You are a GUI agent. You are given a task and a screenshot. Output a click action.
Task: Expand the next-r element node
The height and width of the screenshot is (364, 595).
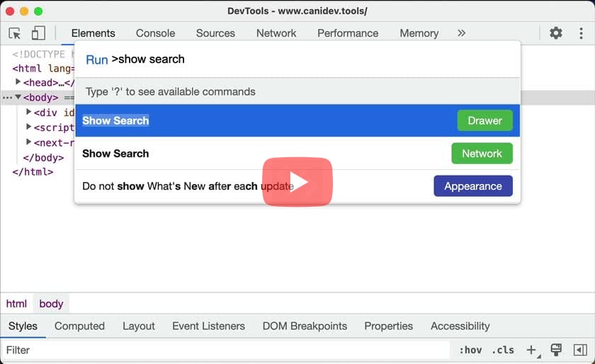tap(28, 142)
